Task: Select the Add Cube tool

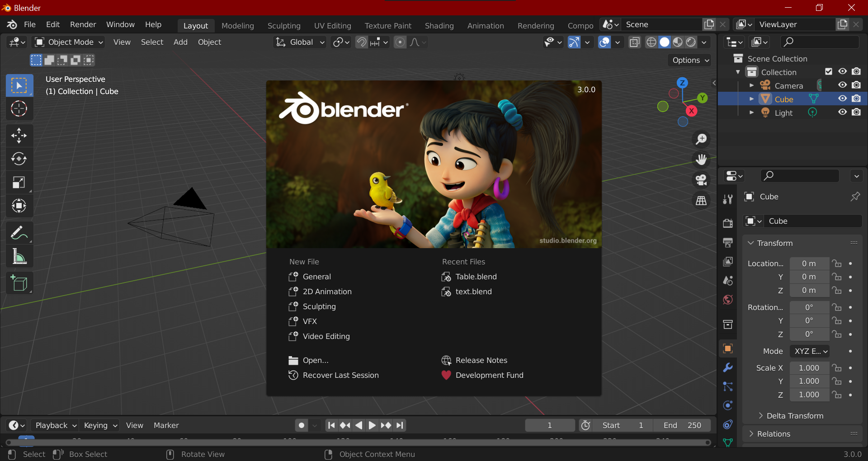Action: pos(19,283)
